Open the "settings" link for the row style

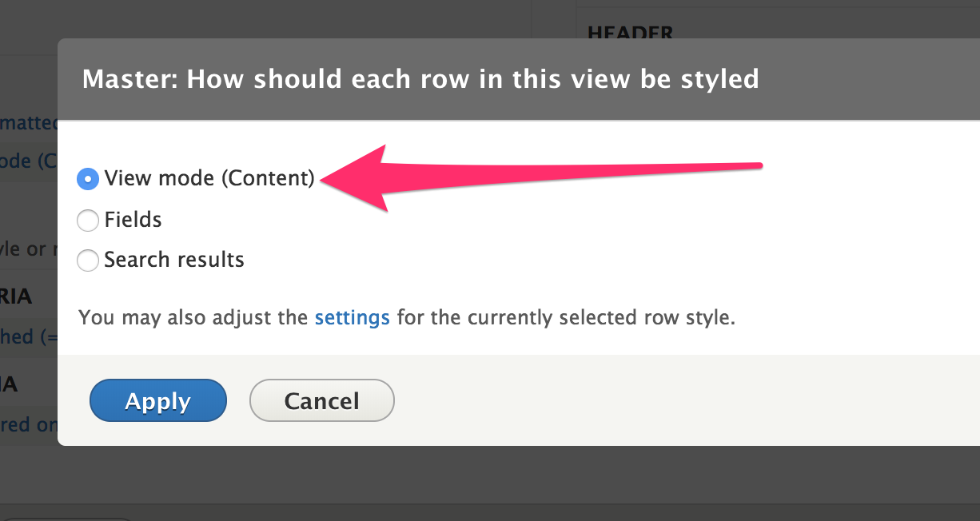coord(352,317)
